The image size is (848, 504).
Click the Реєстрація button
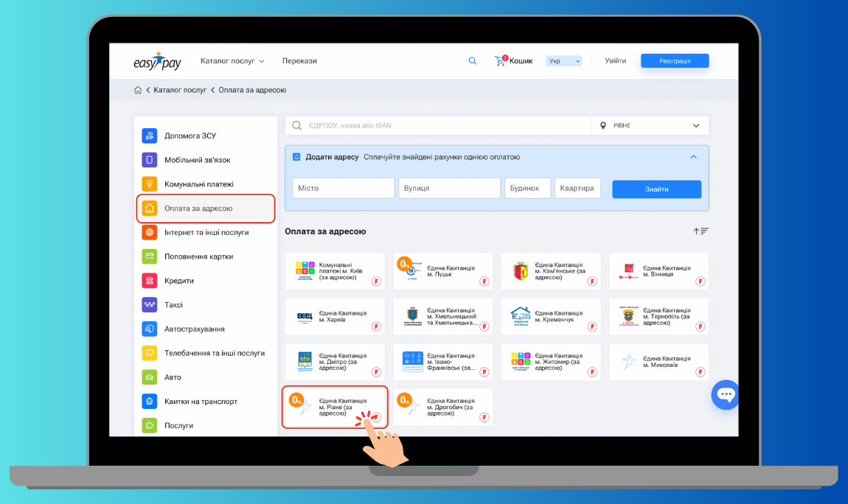675,61
